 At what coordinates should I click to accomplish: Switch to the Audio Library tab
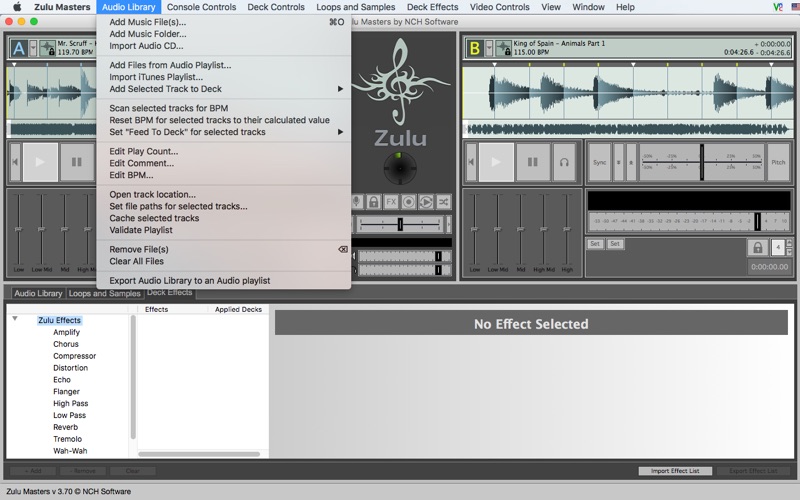[x=38, y=293]
